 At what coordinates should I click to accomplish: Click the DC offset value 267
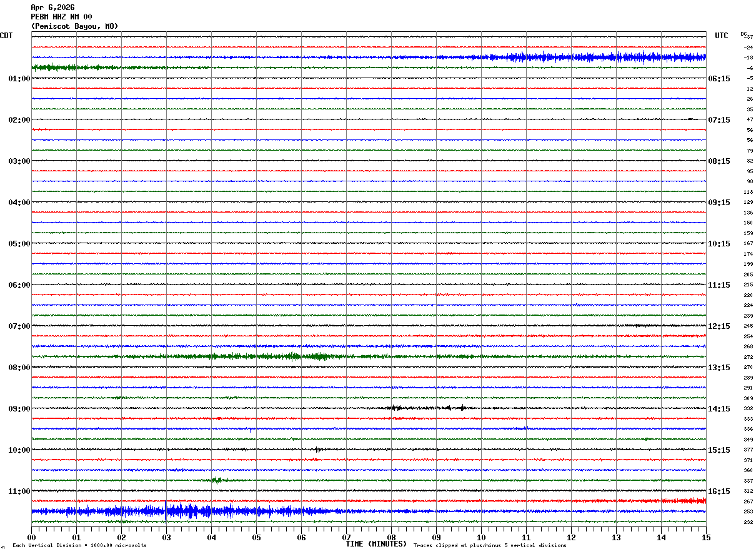(x=748, y=501)
